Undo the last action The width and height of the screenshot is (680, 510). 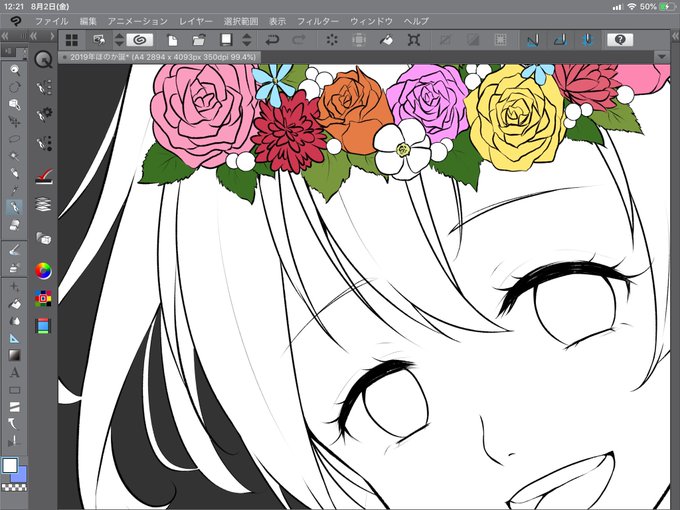tap(272, 40)
